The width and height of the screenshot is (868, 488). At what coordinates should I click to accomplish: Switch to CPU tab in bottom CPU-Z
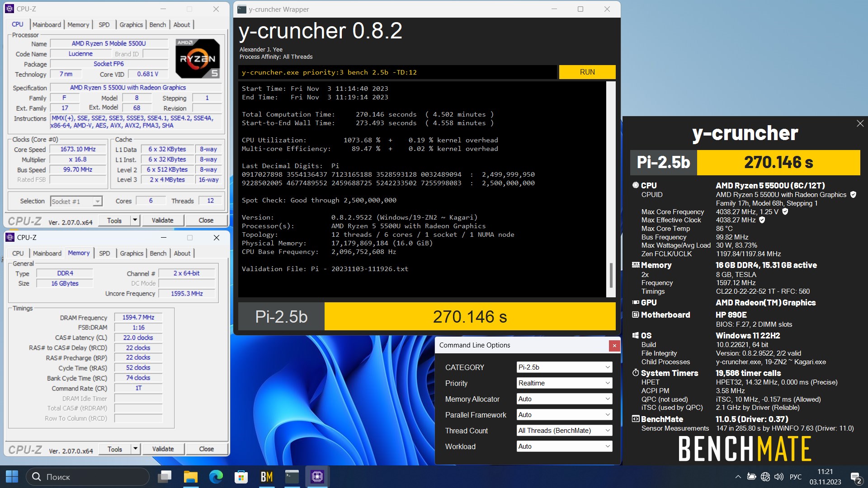18,253
